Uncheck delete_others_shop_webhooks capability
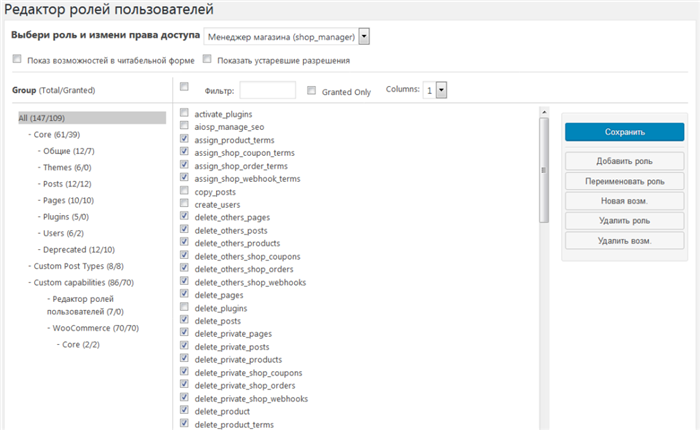This screenshot has height=430, width=700. point(184,281)
